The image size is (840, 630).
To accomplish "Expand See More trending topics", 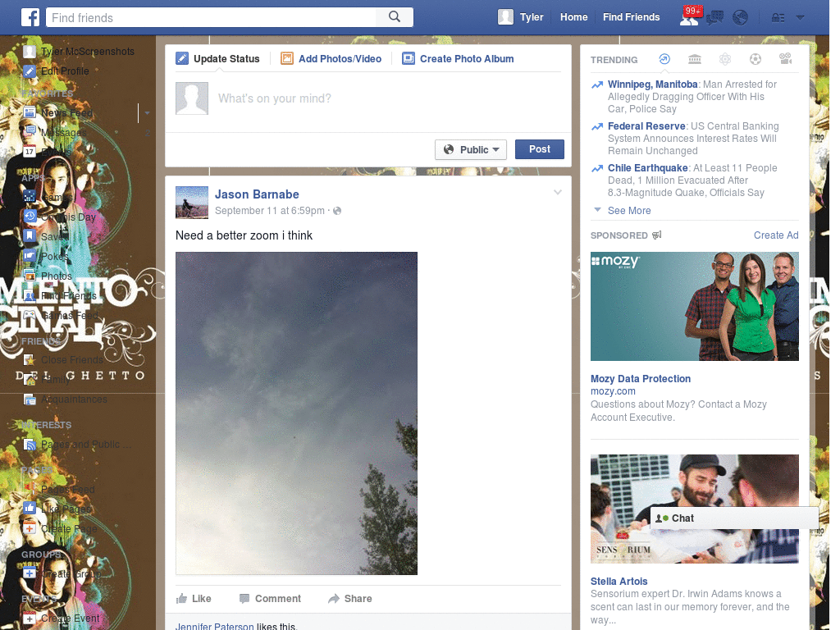I will (x=629, y=211).
